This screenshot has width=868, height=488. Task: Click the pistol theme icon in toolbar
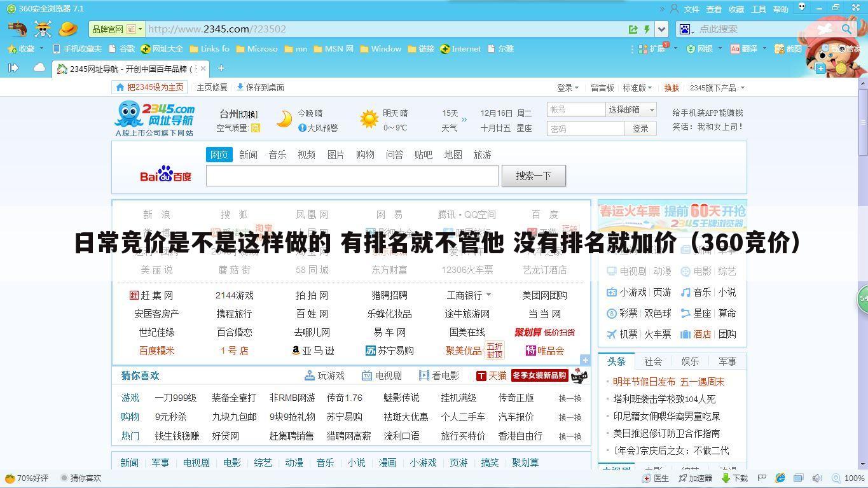click(17, 29)
